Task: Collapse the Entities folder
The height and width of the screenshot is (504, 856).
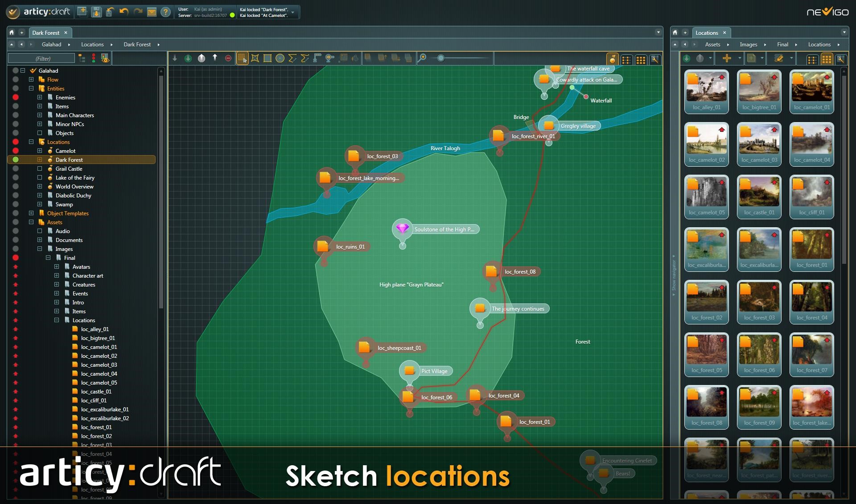Action: click(31, 89)
